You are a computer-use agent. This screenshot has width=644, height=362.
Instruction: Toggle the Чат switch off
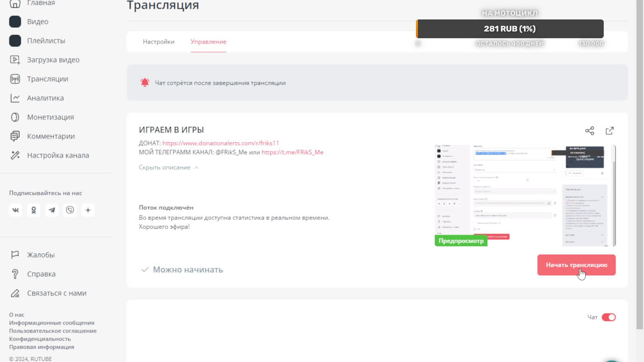point(608,317)
